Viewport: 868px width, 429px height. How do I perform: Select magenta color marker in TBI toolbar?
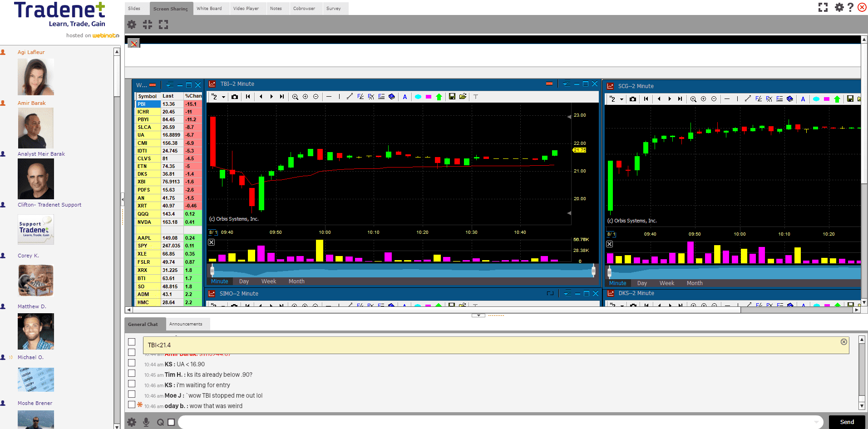[429, 97]
